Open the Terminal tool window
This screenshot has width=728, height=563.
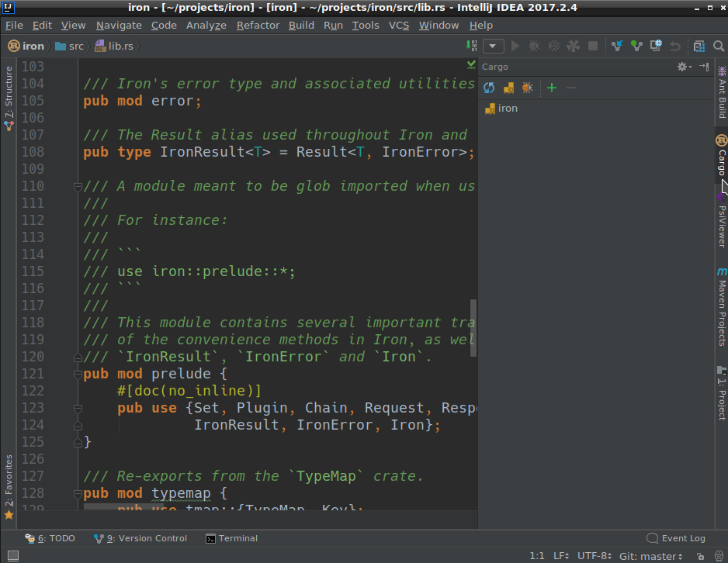[232, 538]
